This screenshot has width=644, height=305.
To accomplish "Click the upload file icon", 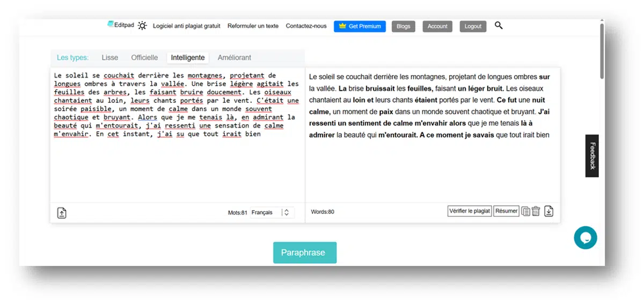I will tap(62, 213).
